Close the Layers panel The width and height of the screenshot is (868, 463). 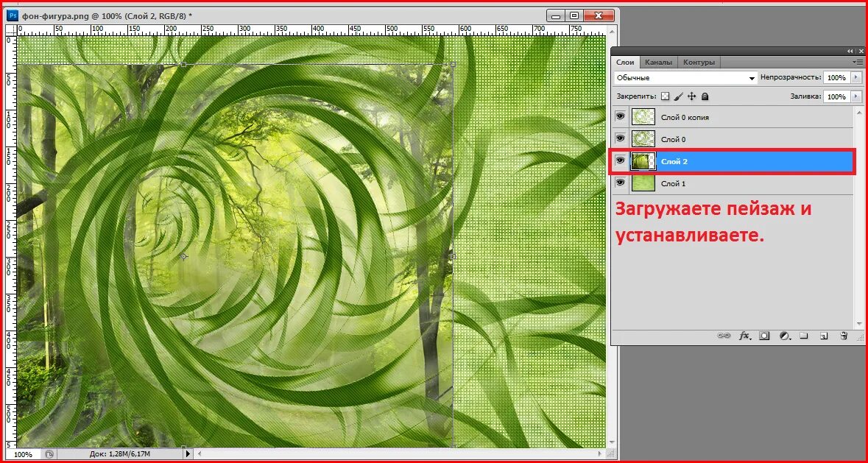click(x=861, y=51)
